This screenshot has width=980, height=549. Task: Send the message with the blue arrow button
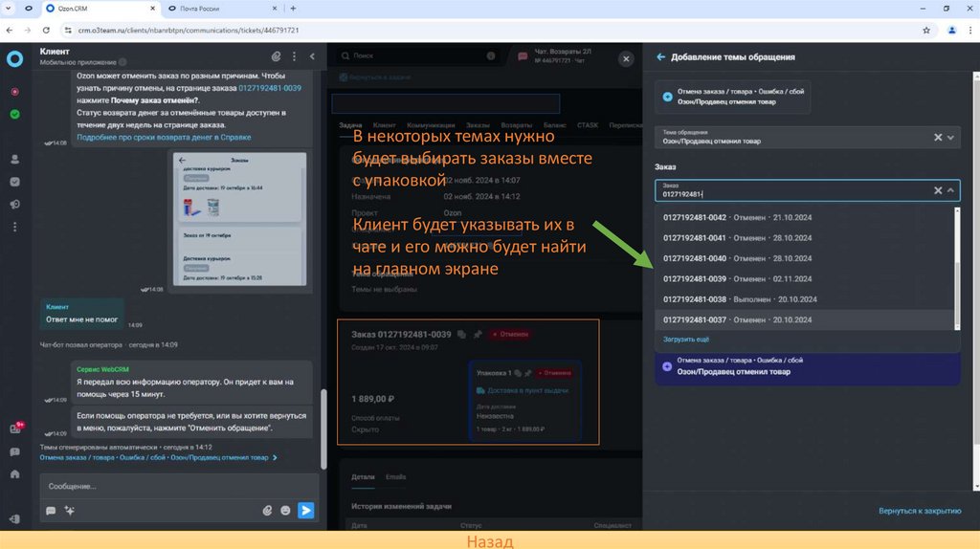coord(305,511)
